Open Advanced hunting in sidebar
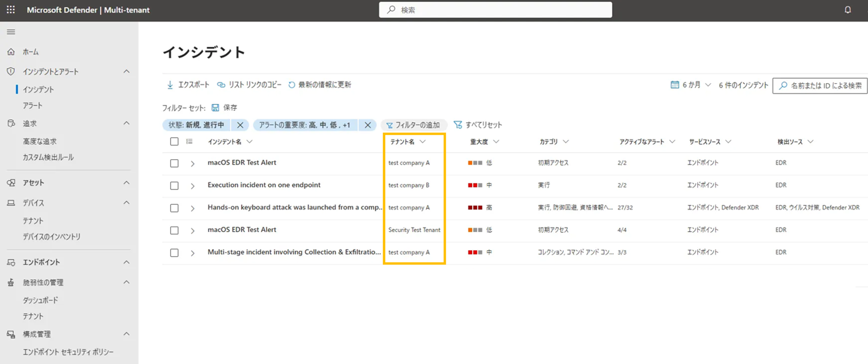This screenshot has height=364, width=868. coord(40,141)
